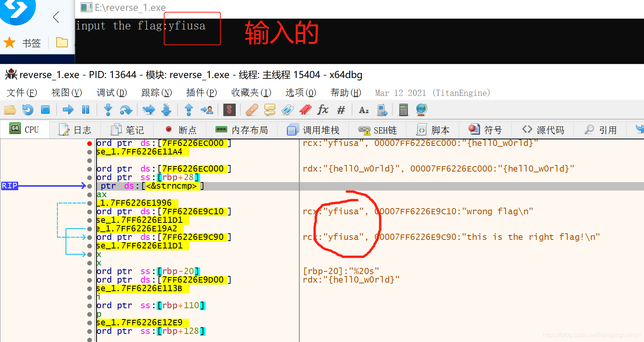Click the Restart debuggee icon
This screenshot has height=342, width=644.
click(x=28, y=110)
